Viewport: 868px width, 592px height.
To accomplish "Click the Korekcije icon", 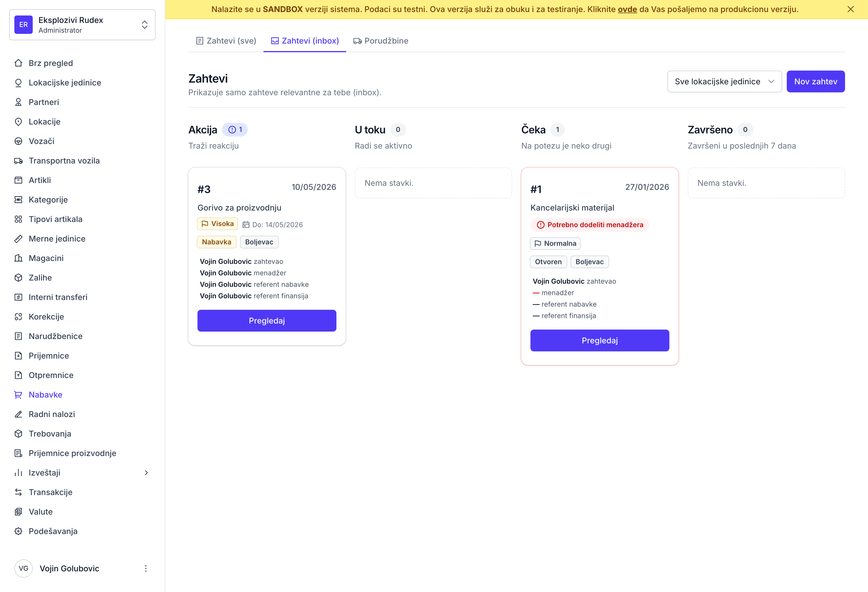I will [x=18, y=317].
